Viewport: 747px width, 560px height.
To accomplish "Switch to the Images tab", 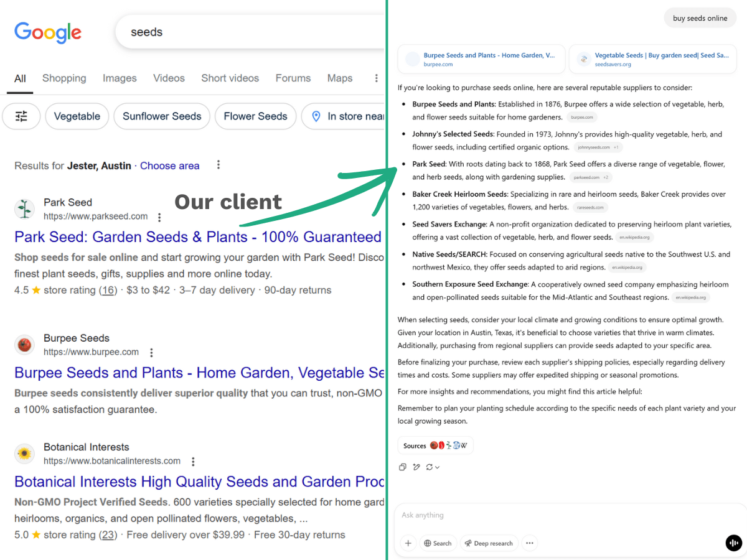I will pos(120,78).
